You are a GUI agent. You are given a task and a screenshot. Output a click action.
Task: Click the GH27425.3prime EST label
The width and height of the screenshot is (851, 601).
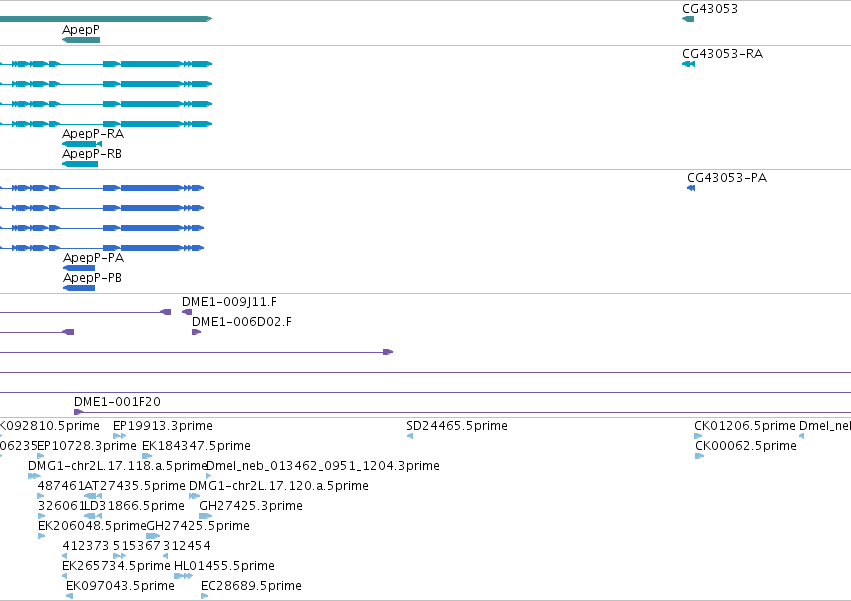click(251, 506)
